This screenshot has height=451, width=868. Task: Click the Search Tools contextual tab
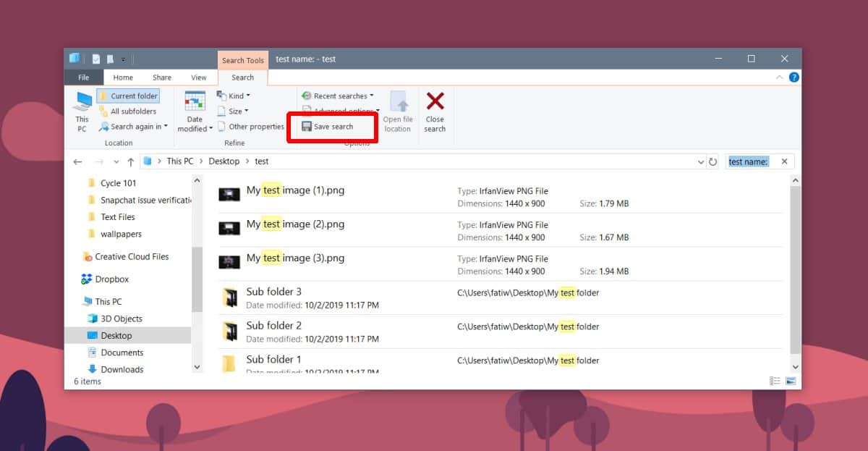coord(243,60)
